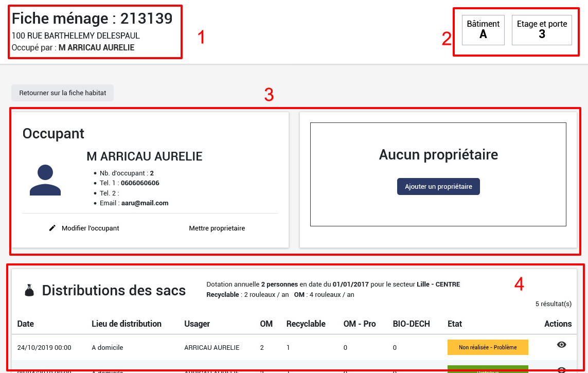Sort the table by the Date column
This screenshot has height=373, width=588.
25,324
